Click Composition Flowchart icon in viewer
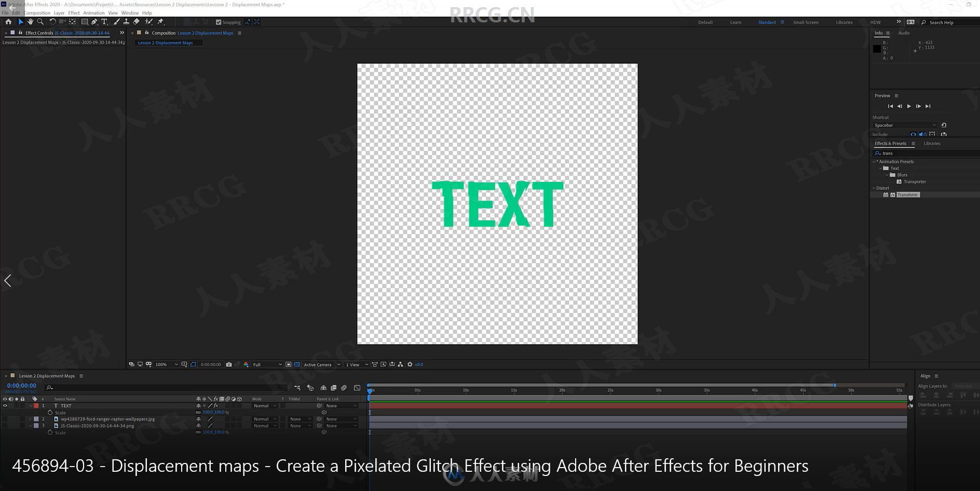 (x=400, y=364)
